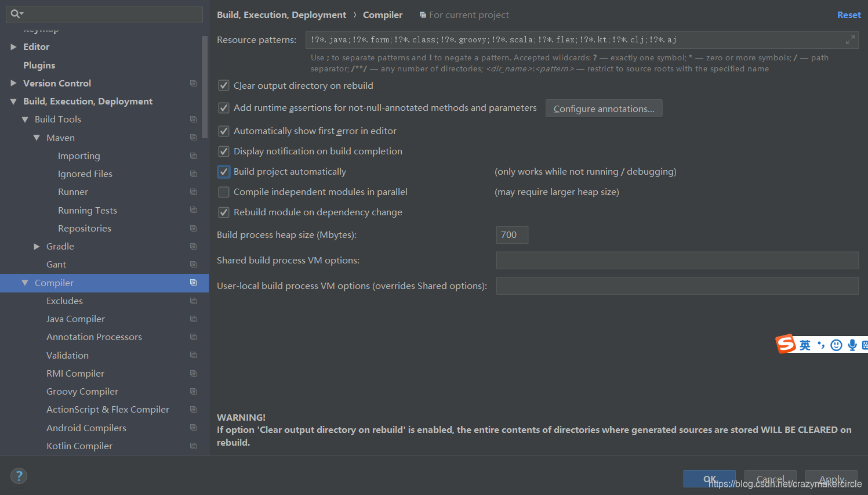Select the Java Compiler settings page

tap(75, 319)
